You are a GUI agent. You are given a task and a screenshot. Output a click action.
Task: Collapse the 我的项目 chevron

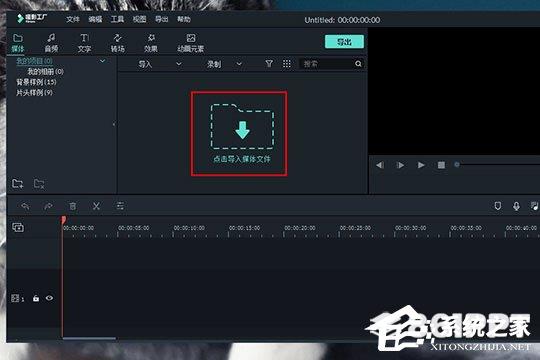coord(102,61)
